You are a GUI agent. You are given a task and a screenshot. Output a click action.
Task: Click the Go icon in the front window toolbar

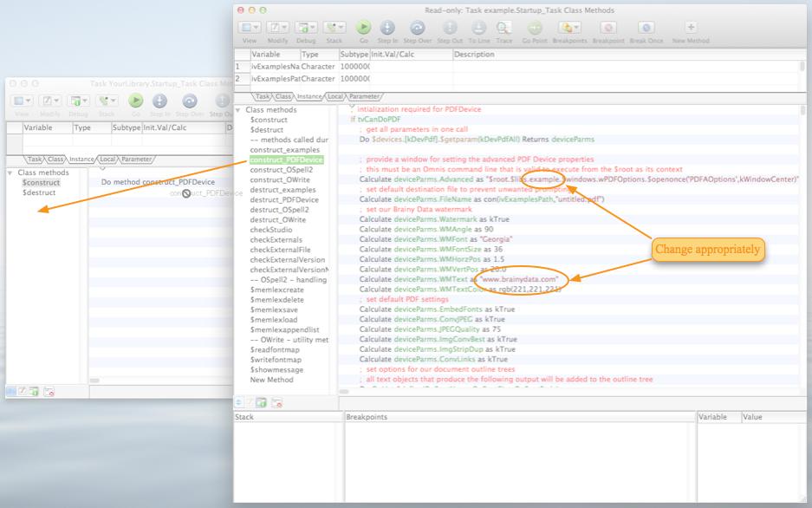pyautogui.click(x=363, y=28)
